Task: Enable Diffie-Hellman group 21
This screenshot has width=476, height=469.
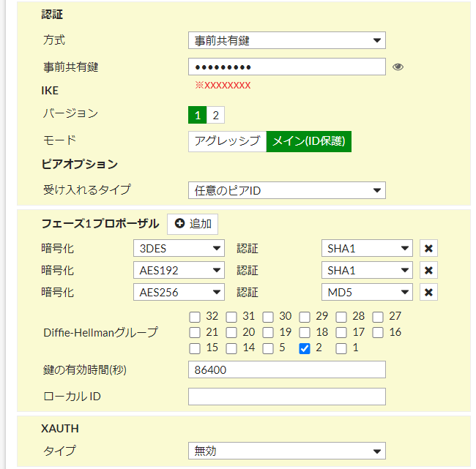Action: (x=195, y=333)
